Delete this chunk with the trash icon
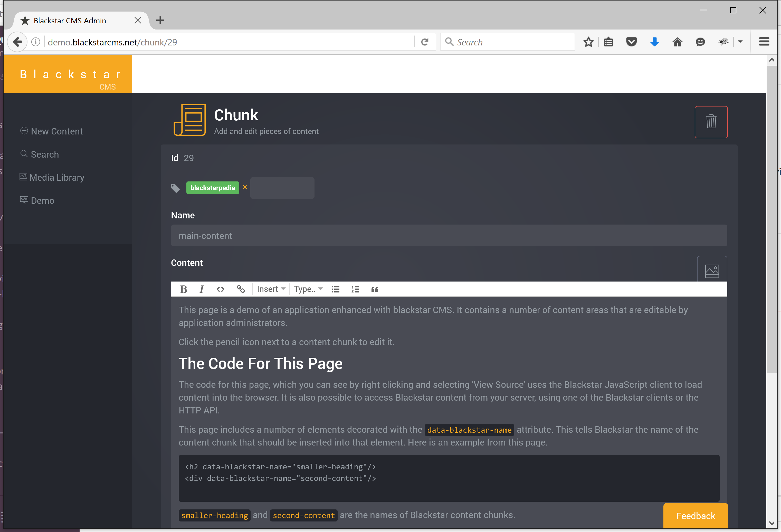This screenshot has width=781, height=532. tap(711, 122)
